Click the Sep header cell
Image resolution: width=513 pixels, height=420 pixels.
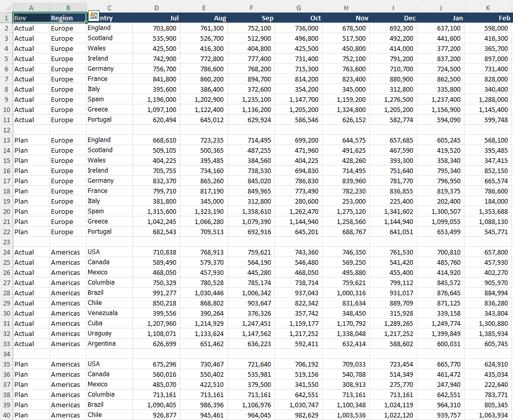(x=251, y=18)
